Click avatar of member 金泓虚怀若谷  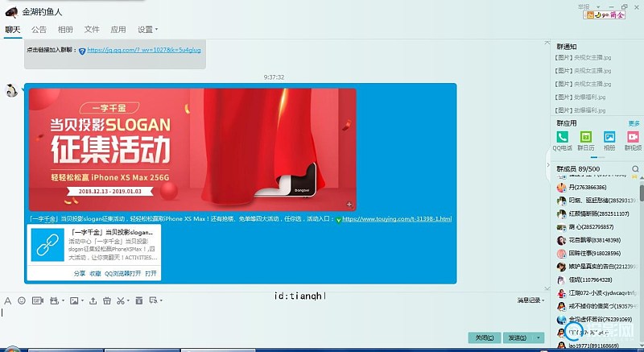point(561,320)
